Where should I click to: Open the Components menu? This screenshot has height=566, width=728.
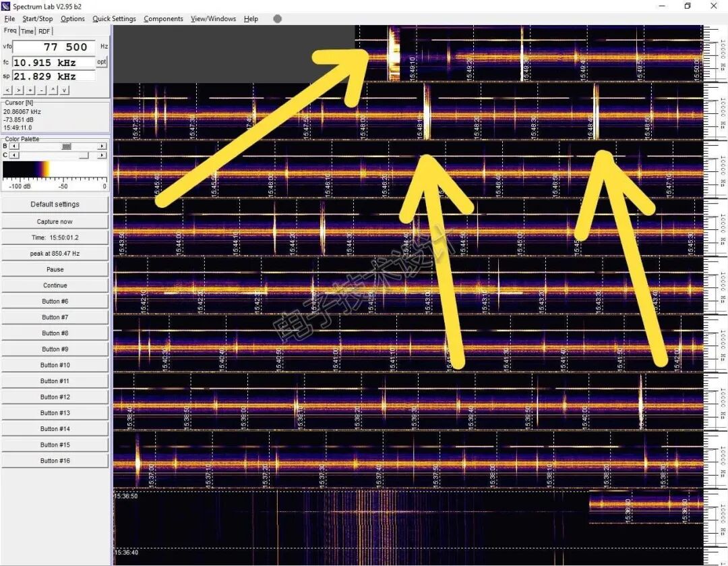[163, 19]
